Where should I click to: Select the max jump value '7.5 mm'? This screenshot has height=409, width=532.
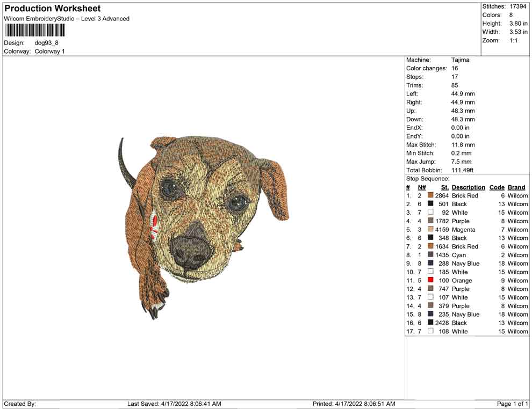click(461, 162)
